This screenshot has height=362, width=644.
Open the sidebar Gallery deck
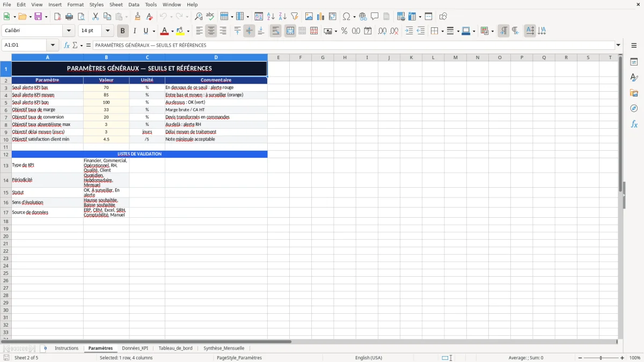[634, 93]
